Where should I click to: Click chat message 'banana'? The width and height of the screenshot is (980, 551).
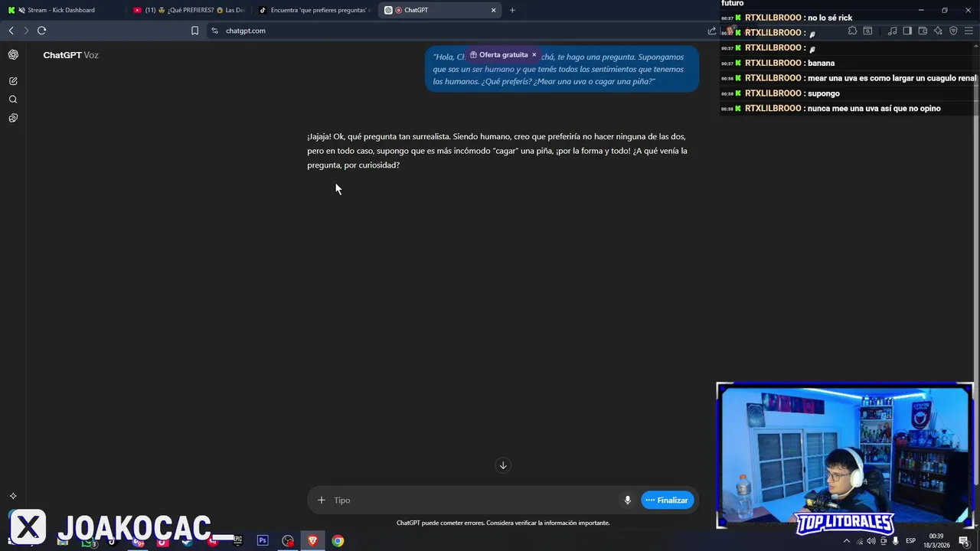[821, 63]
